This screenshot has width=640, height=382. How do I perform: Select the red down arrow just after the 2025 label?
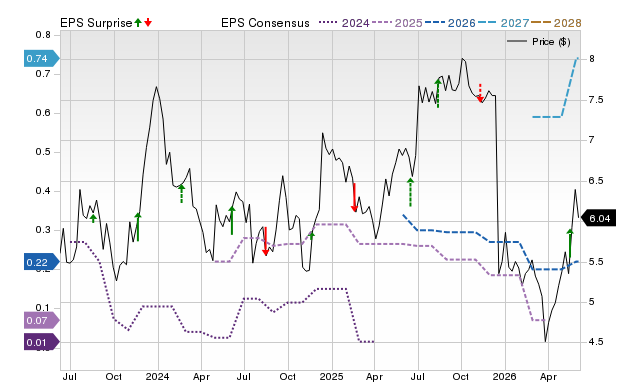click(x=354, y=198)
